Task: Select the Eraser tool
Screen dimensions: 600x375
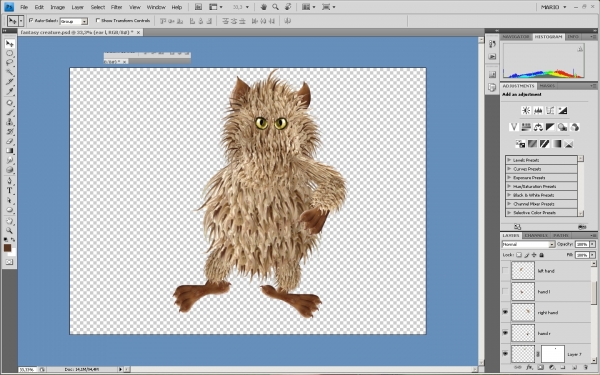Action: click(10, 141)
